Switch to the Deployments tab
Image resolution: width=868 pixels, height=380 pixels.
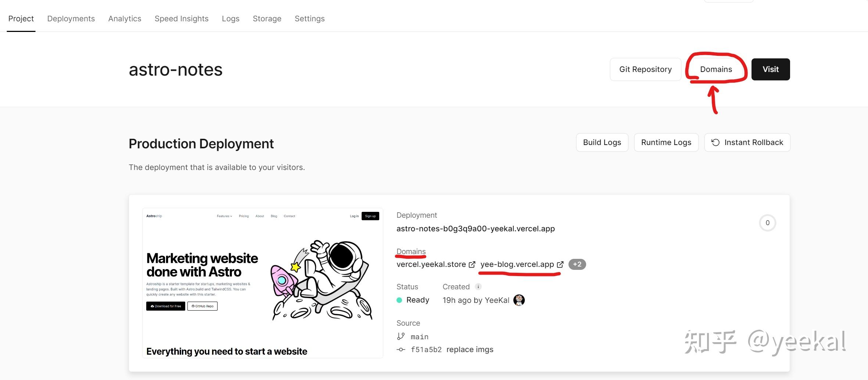71,19
